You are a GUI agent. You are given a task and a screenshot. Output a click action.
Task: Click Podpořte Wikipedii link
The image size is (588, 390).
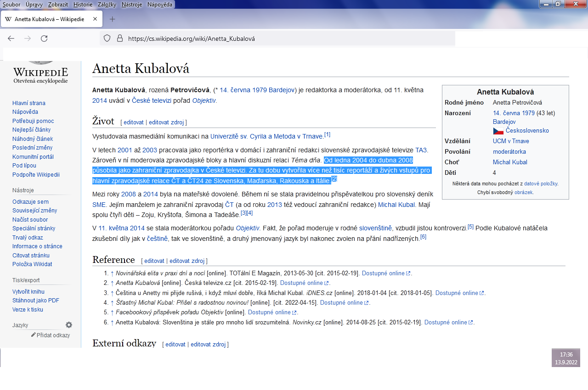coord(36,175)
